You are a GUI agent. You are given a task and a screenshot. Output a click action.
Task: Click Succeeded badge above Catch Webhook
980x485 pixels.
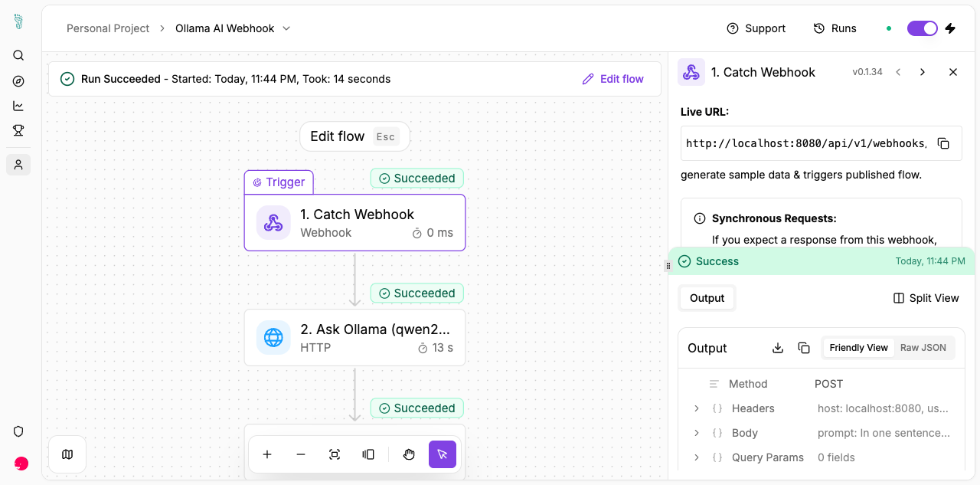point(417,179)
